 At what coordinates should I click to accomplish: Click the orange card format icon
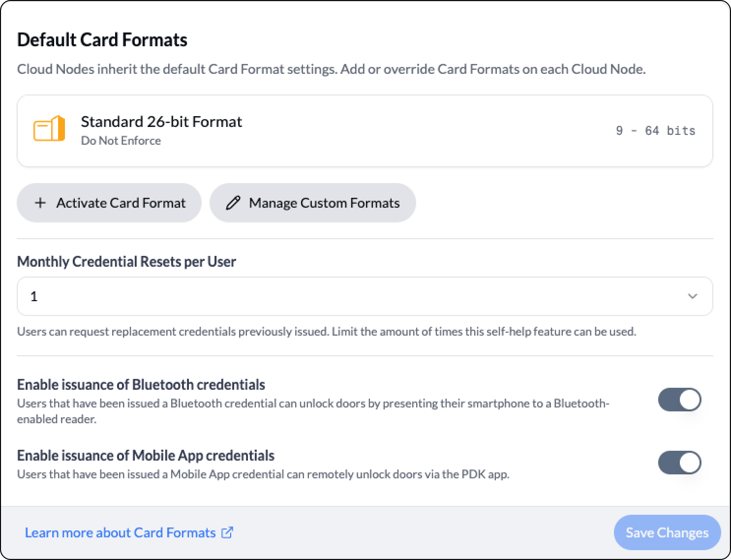pos(49,128)
